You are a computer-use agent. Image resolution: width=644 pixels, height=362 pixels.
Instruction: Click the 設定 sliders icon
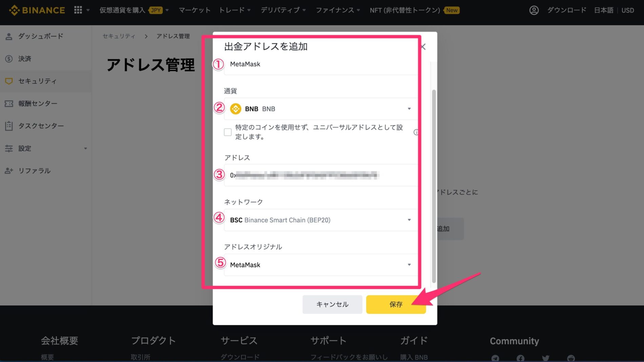click(x=9, y=148)
